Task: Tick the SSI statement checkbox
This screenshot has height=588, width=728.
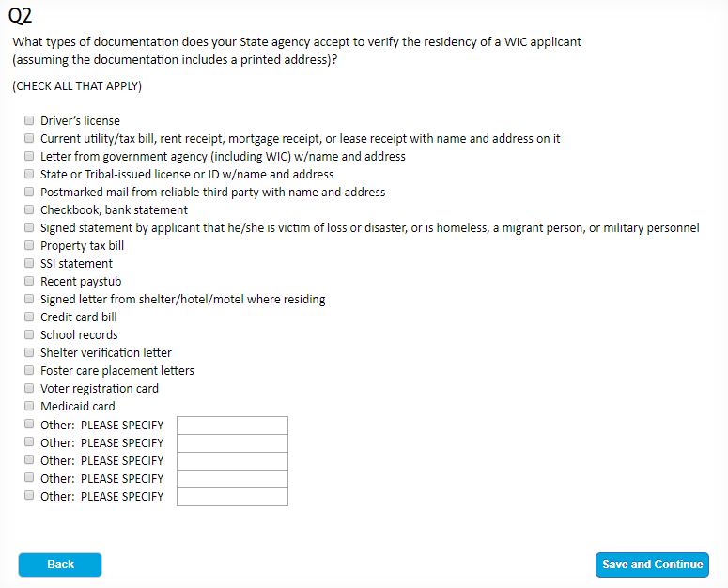Action: 29,264
